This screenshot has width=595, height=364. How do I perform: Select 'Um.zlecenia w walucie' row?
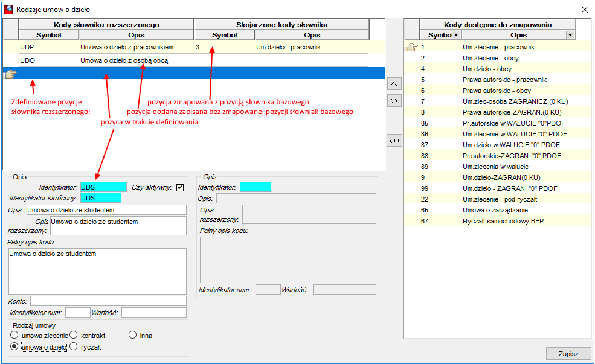coord(498,167)
